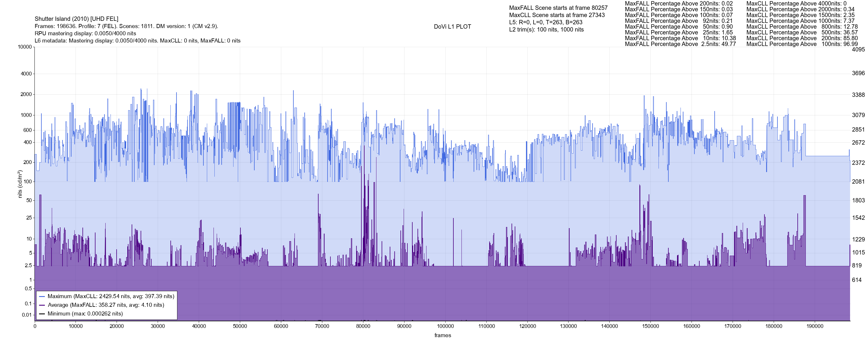Click the 'MaxFALL Scene starts at frame 80257' text
868x347 pixels.
pyautogui.click(x=558, y=8)
